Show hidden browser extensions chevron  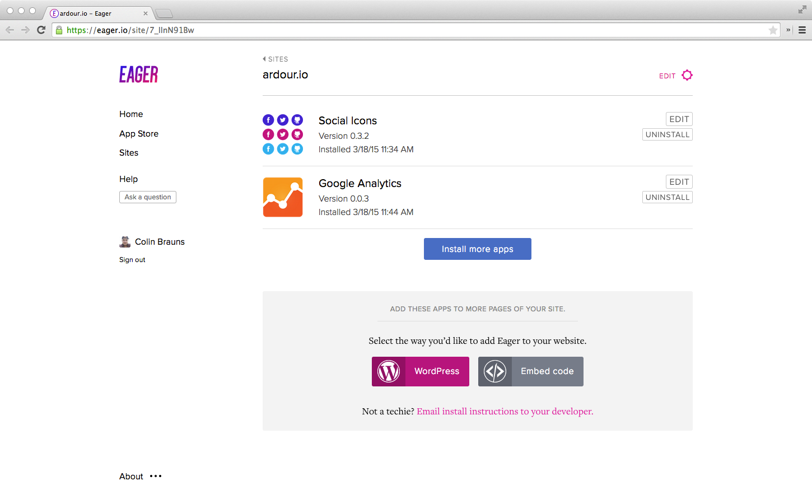(788, 30)
